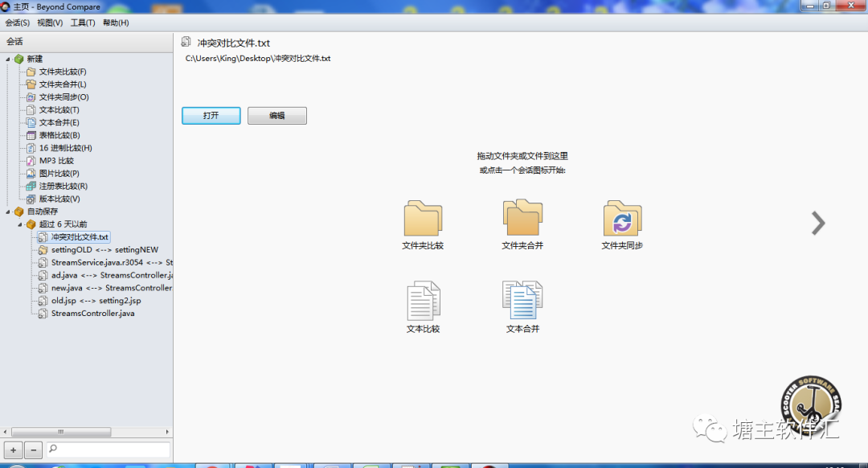This screenshot has width=868, height=468.
Task: Click the 版本比较(V) tree icon
Action: (31, 199)
